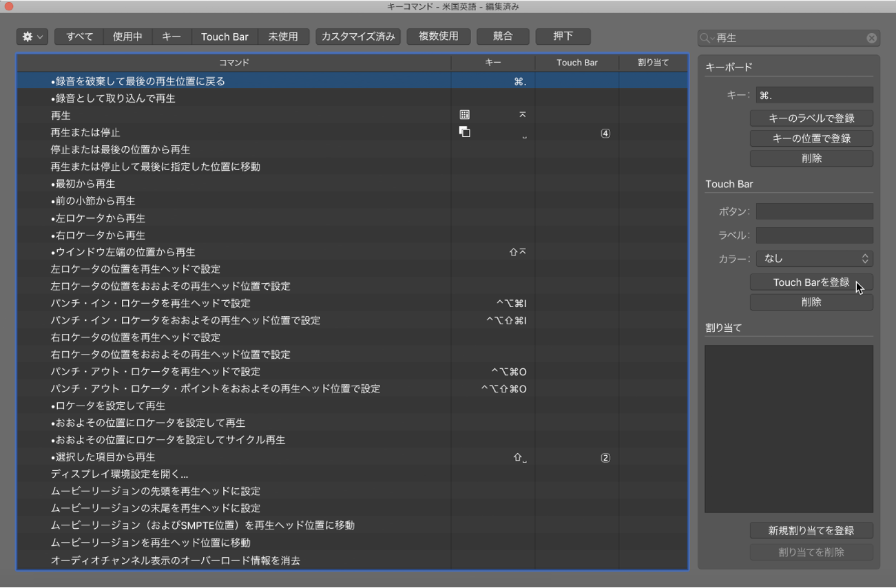The height and width of the screenshot is (588, 896).
Task: Click the Touch Bar column header
Action: (577, 63)
